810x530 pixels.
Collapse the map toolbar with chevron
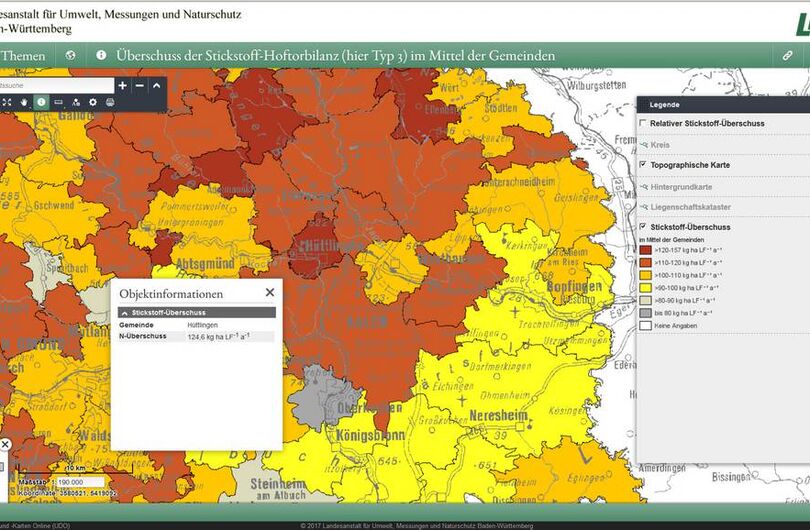157,86
